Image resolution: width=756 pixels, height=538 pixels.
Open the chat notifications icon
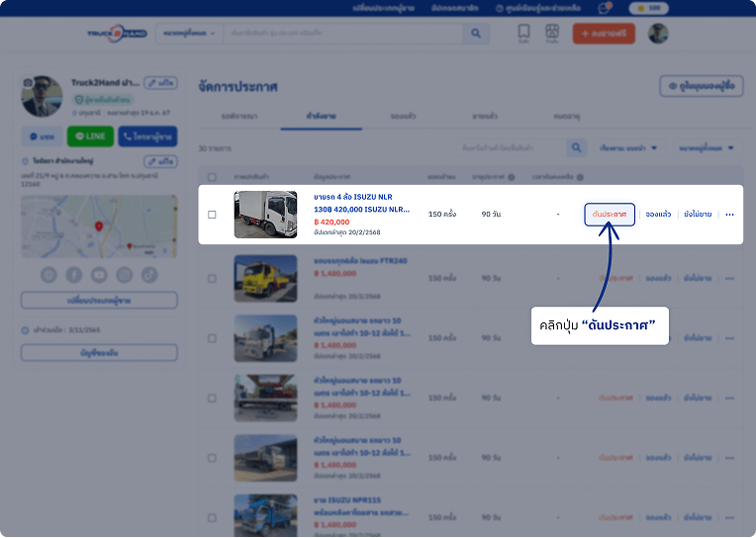(605, 8)
